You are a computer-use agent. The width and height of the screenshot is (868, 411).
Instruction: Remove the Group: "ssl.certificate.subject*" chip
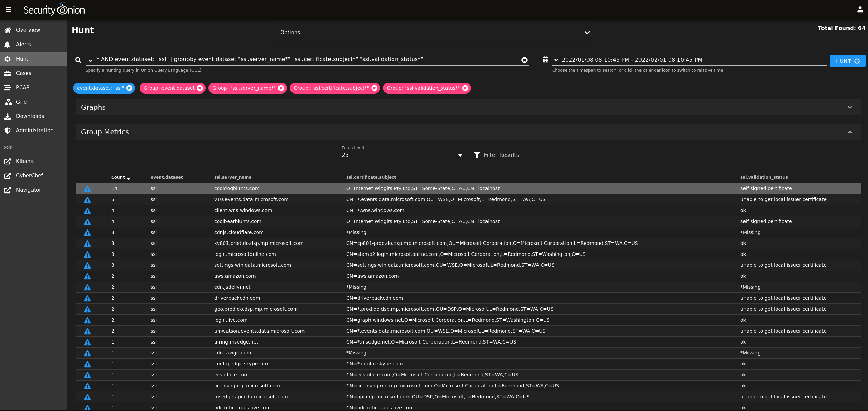[374, 88]
